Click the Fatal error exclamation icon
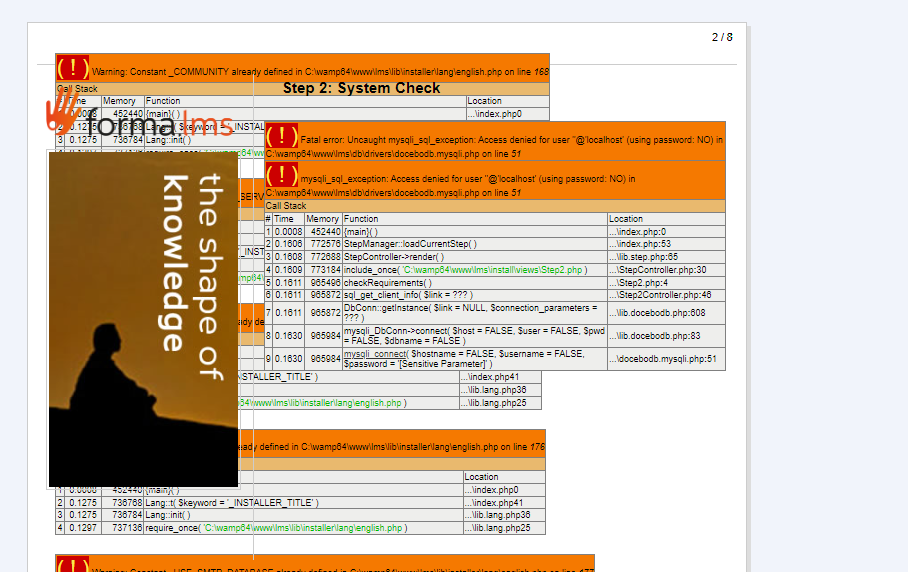Viewport: 908px width, 572px height. point(282,137)
